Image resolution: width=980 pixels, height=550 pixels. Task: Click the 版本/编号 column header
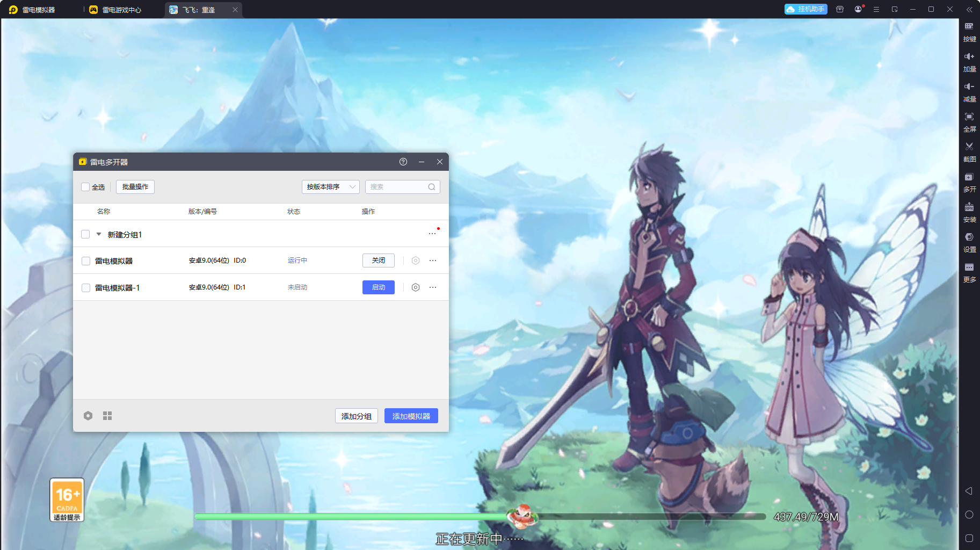point(203,212)
